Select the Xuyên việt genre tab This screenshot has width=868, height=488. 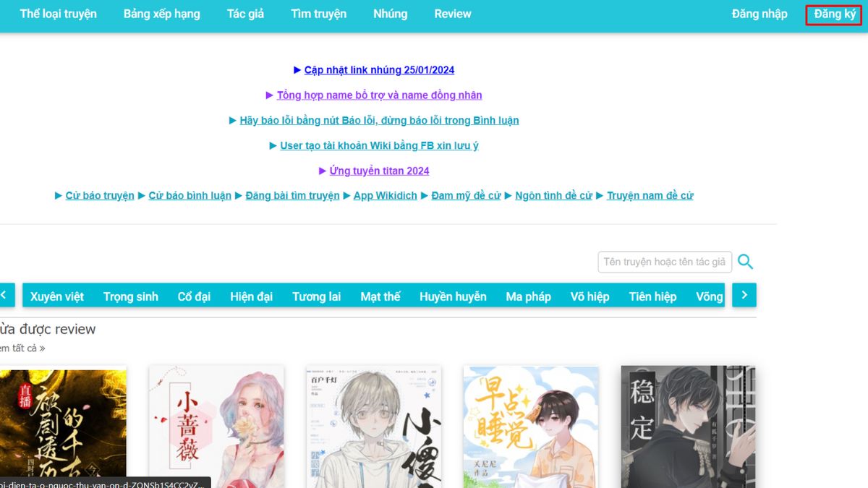[57, 296]
